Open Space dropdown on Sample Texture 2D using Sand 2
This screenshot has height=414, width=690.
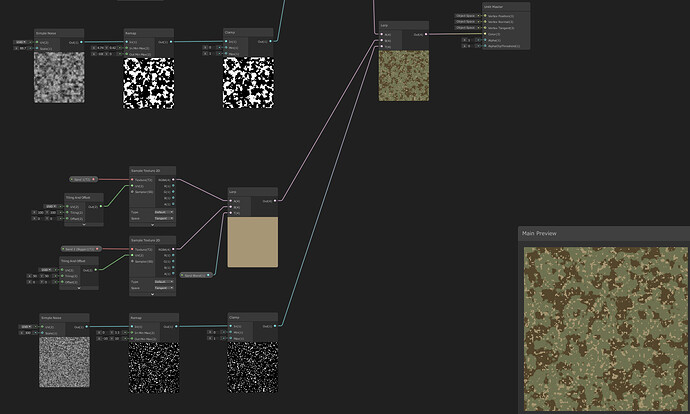[x=164, y=288]
